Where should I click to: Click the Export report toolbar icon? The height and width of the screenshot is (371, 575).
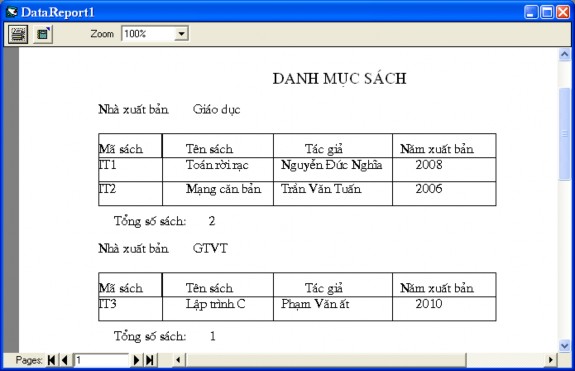[x=43, y=34]
